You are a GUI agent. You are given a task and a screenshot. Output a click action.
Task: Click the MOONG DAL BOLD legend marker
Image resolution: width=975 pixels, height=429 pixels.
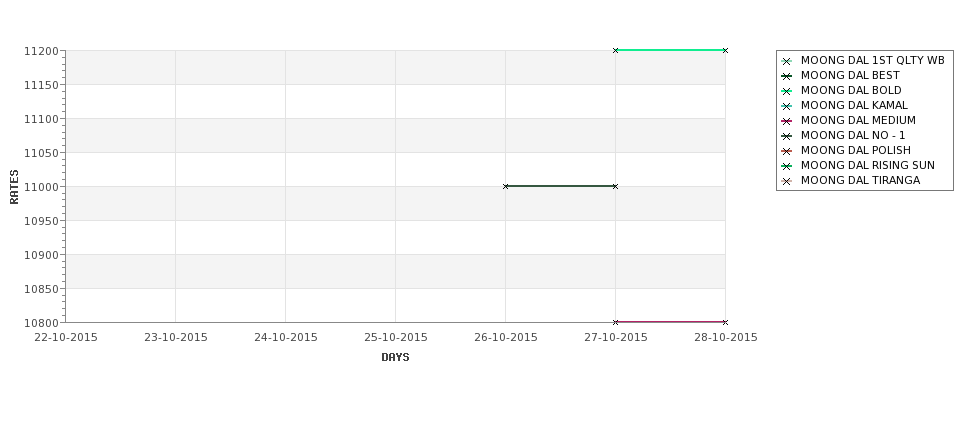coord(787,91)
